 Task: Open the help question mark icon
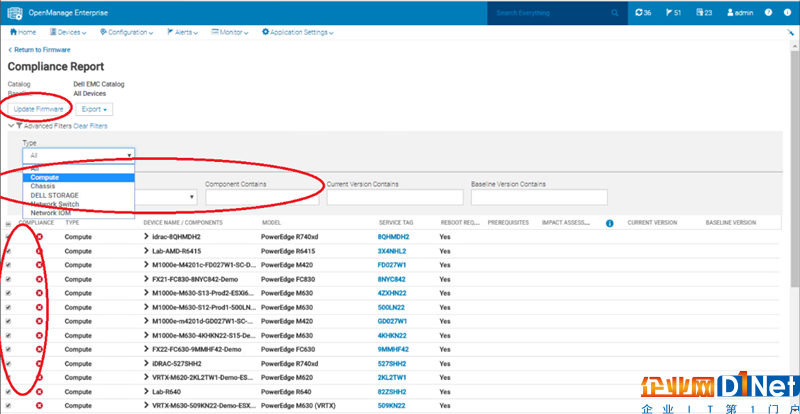[768, 13]
